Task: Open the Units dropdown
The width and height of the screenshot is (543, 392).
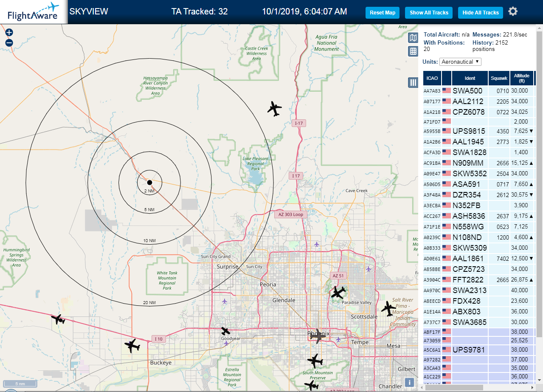Action: [x=460, y=62]
